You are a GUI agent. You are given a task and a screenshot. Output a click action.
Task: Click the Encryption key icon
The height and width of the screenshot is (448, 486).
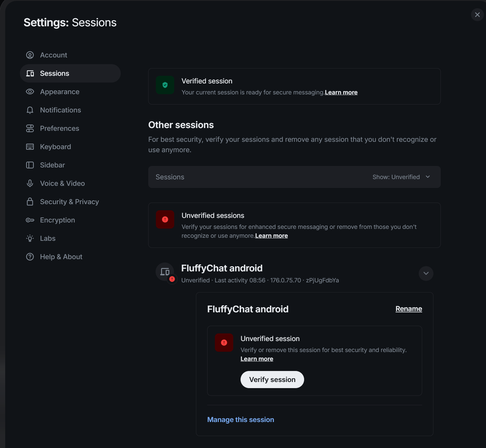coord(30,220)
